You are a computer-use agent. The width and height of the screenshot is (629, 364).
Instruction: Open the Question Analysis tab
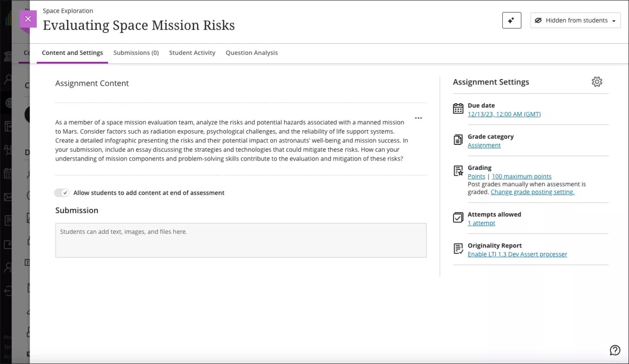252,53
